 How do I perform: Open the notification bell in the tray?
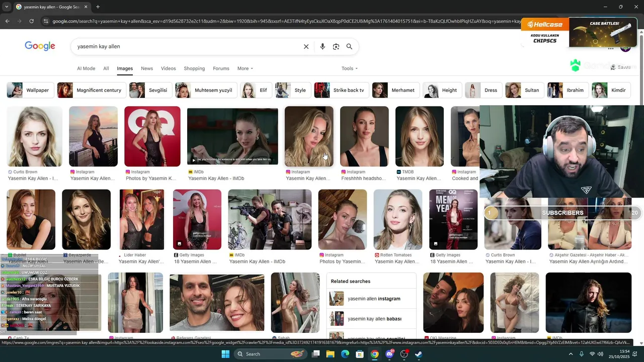point(635,354)
